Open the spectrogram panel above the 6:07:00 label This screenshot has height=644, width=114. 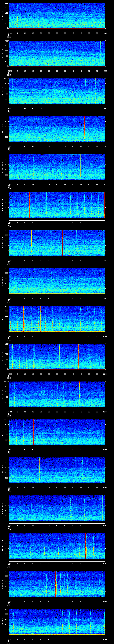[57, 243]
